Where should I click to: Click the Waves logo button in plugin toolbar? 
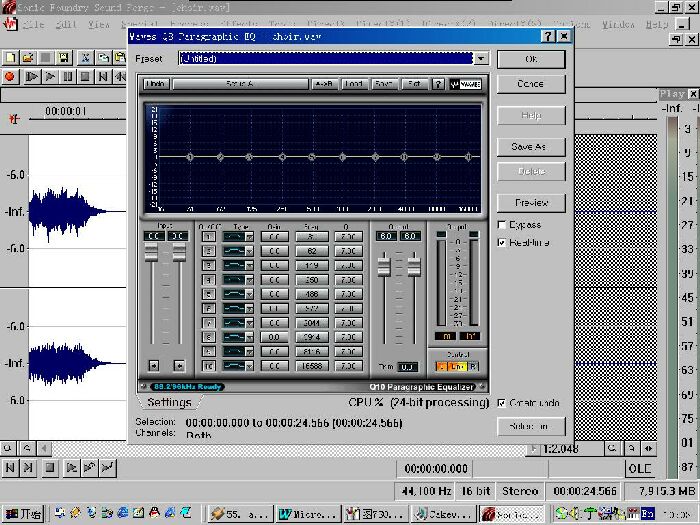pyautogui.click(x=465, y=84)
